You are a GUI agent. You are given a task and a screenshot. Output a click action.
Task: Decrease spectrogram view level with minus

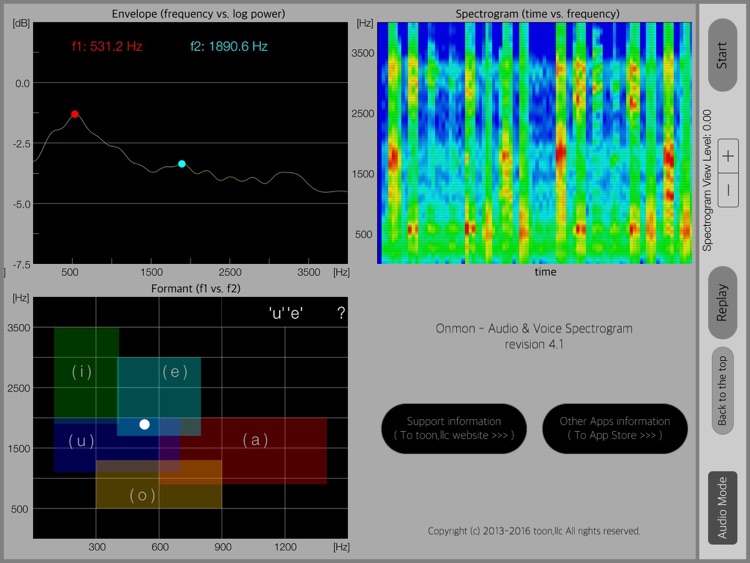click(x=728, y=190)
